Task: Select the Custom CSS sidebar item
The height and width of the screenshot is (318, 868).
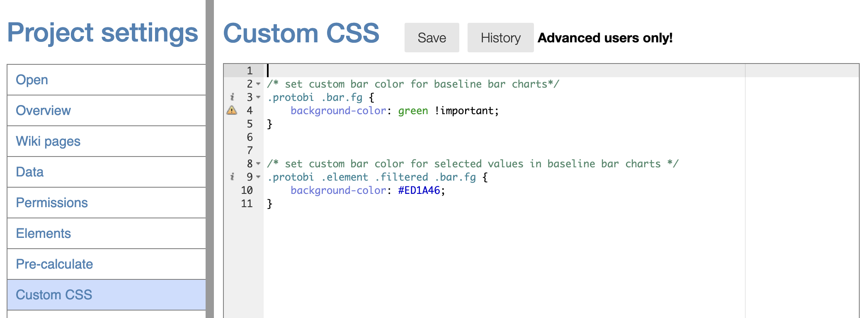Action: point(54,295)
